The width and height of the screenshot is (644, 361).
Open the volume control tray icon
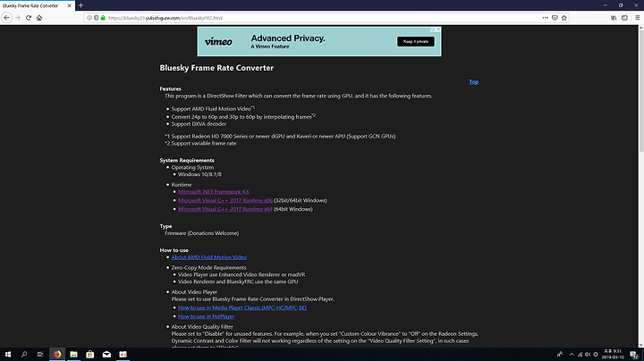coord(588,355)
